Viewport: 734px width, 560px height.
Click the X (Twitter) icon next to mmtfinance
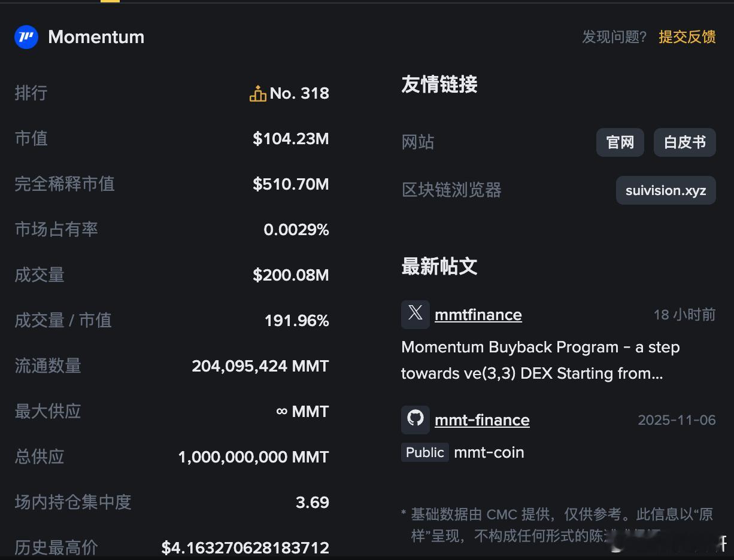pyautogui.click(x=414, y=314)
